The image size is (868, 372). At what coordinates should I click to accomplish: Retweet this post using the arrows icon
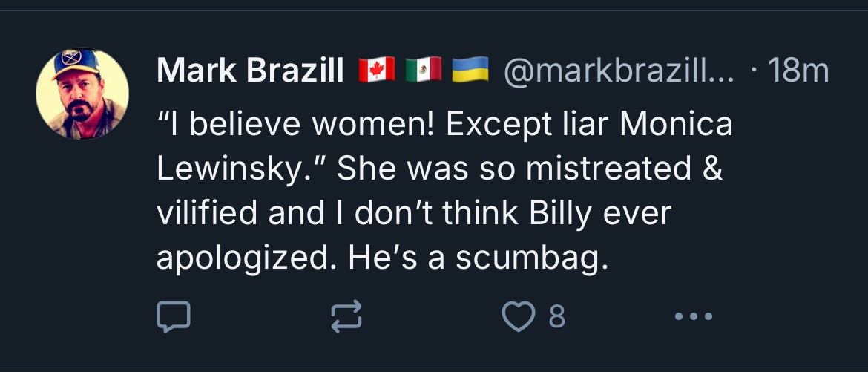[346, 316]
